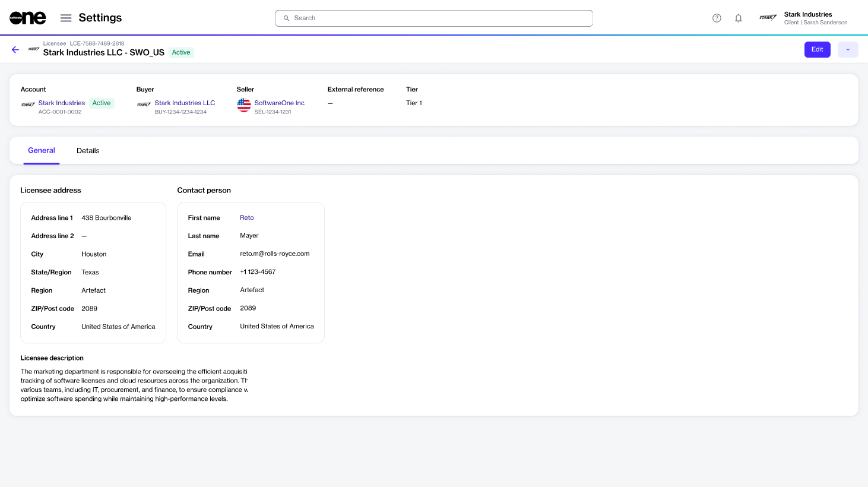
Task: Click the Stark logo beside Account
Action: pos(28,105)
